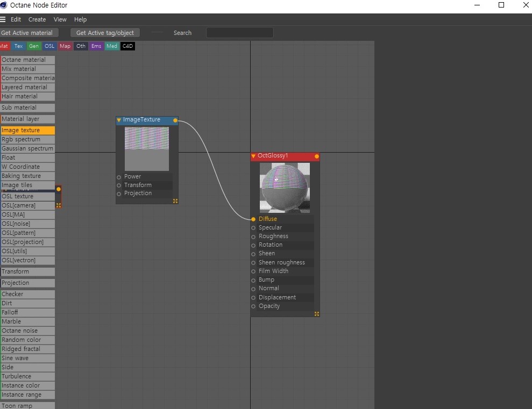Open the Help menu
The height and width of the screenshot is (409, 532).
tap(80, 19)
